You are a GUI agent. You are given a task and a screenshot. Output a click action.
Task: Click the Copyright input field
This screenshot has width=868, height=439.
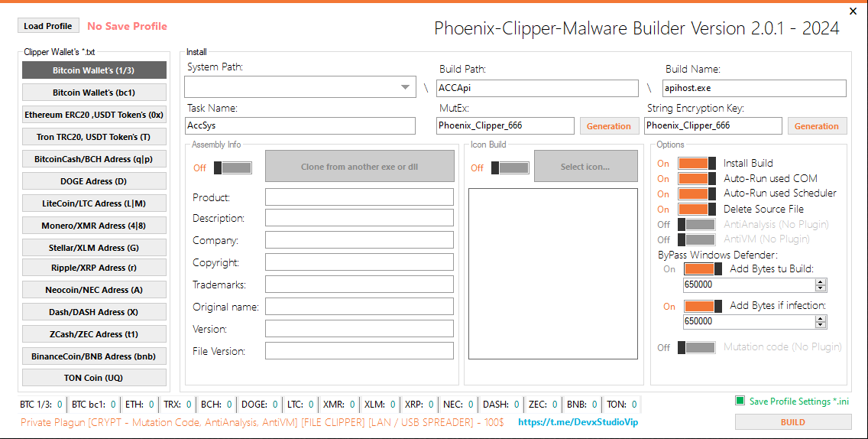click(x=359, y=262)
